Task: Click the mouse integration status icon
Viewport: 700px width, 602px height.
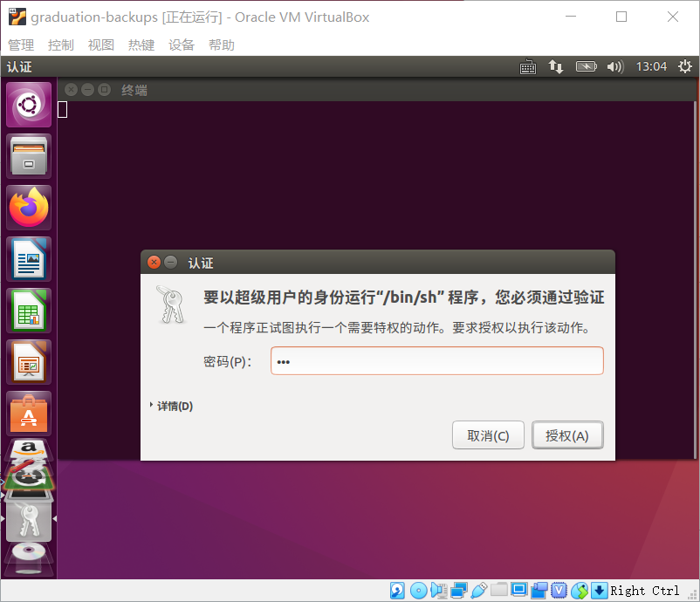Action: (580, 591)
